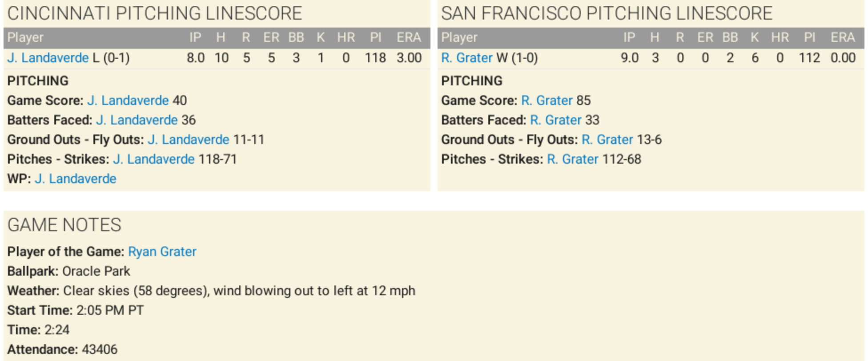Click IP column header in San Francisco table
This screenshot has width=868, height=361.
(629, 37)
